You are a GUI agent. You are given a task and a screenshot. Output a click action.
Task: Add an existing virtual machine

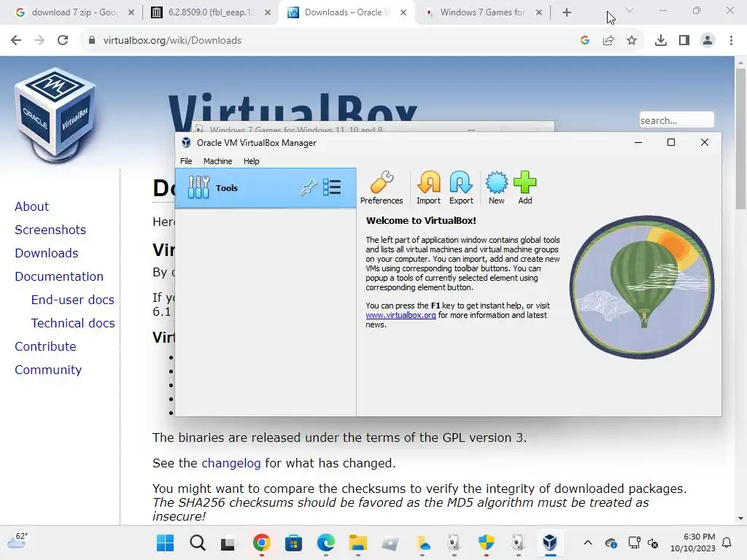point(525,187)
